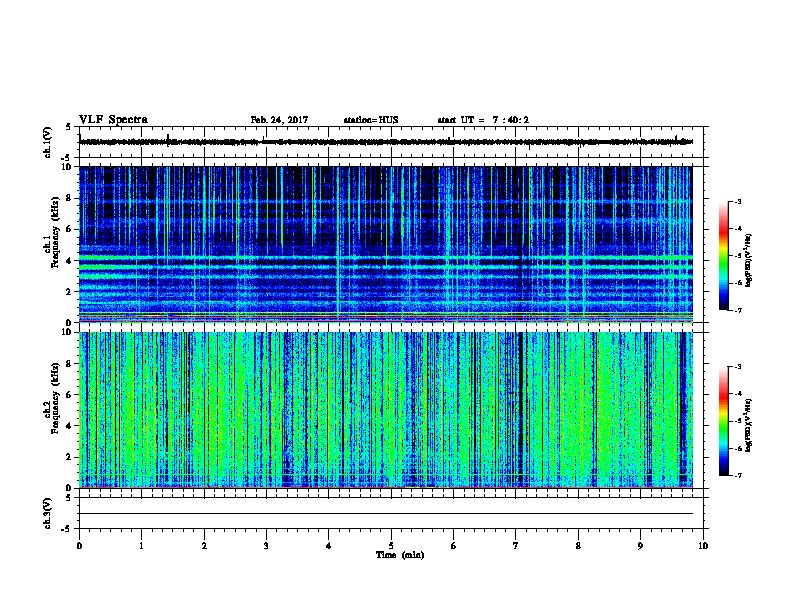
Task: Click the "ch.3(V)" waveform axis label
Action: pyautogui.click(x=48, y=513)
